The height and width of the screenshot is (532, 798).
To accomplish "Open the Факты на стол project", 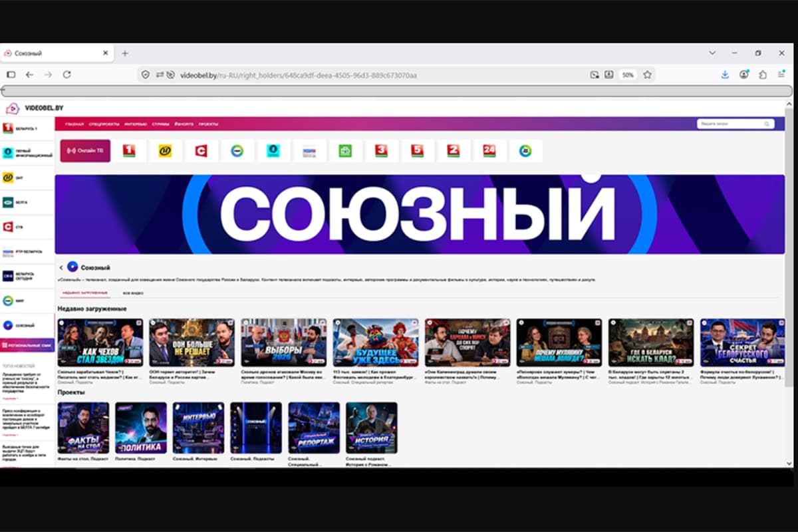I will tap(83, 428).
